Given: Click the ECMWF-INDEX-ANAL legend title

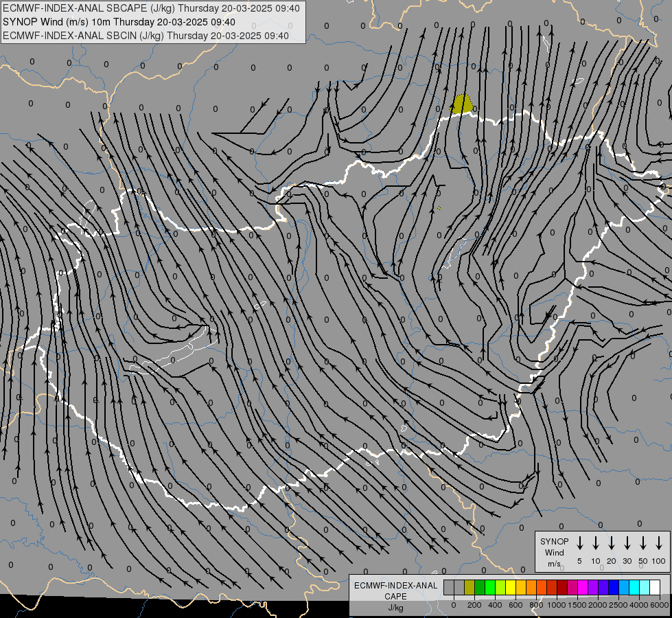Looking at the screenshot, I should pos(395,586).
